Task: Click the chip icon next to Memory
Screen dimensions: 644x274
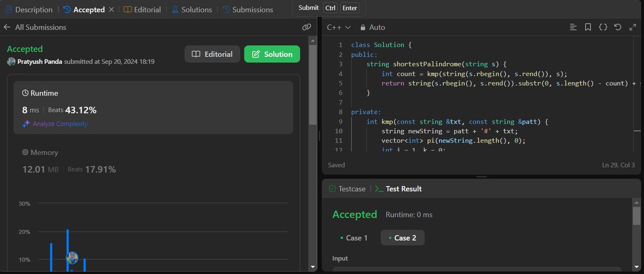Action: [25, 153]
